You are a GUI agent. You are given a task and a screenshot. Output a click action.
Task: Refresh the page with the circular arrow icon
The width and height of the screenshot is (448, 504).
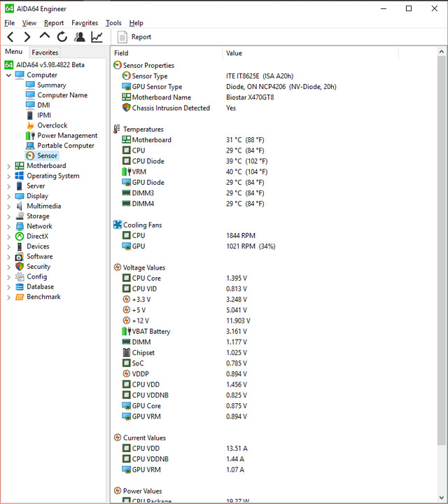pos(62,37)
